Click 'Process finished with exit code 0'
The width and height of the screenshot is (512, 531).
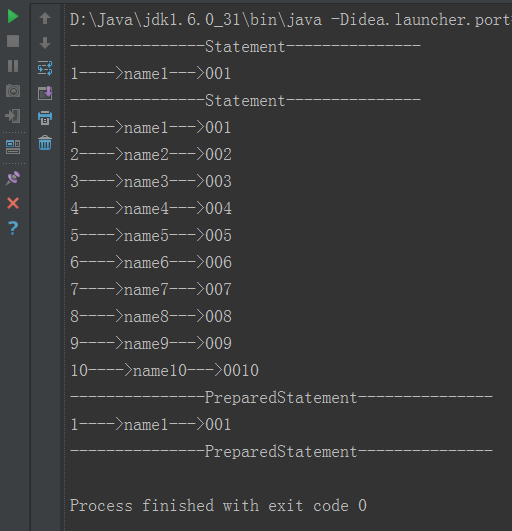click(218, 506)
